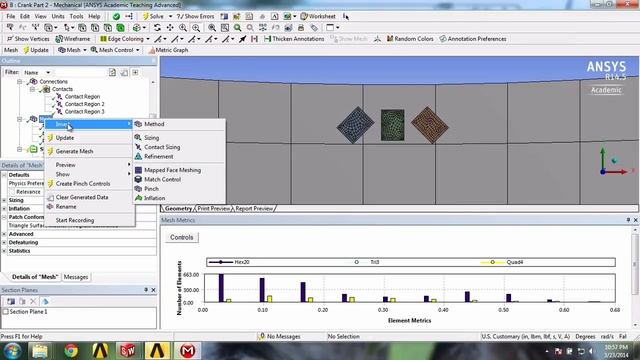
Task: Collapse the Connections tree node
Action: [19, 82]
